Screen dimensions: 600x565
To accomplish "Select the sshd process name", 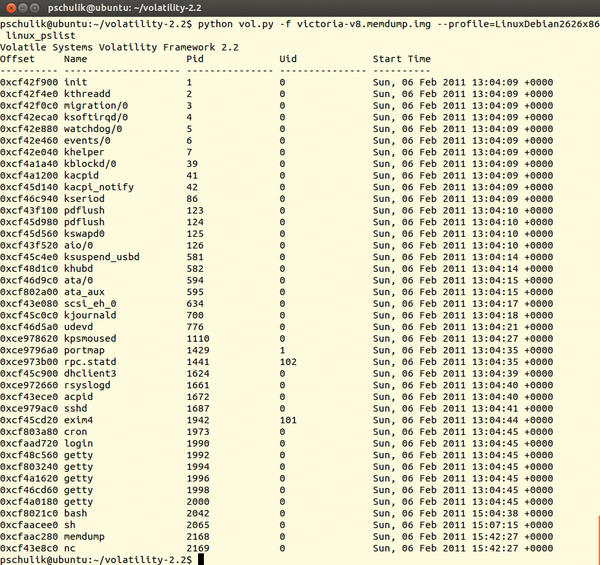I will click(x=75, y=409).
